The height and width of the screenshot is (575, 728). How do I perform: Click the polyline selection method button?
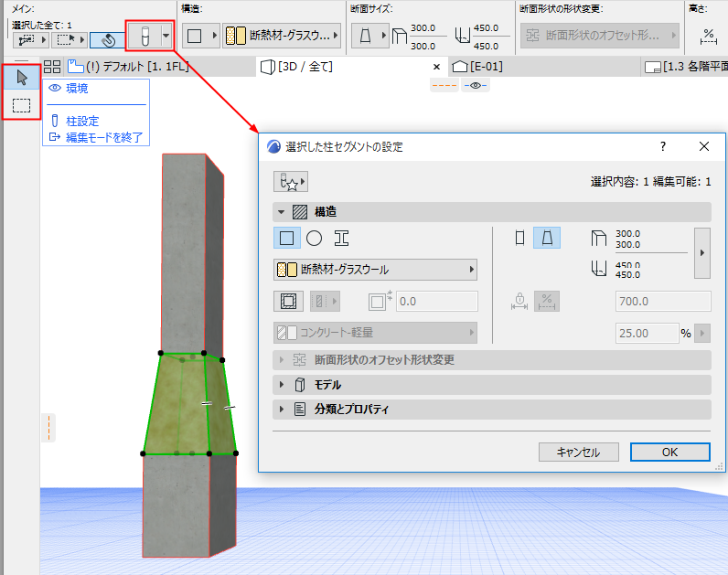tap(31, 40)
